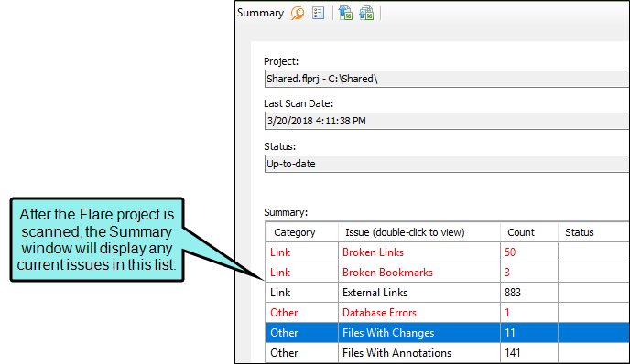The height and width of the screenshot is (364, 630).
Task: Click the count value 50
Action: point(510,252)
